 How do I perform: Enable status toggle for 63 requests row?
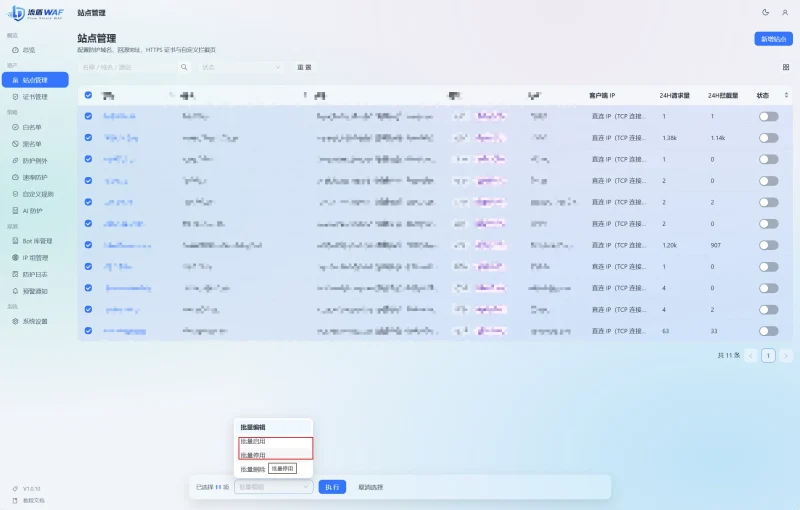tap(768, 331)
